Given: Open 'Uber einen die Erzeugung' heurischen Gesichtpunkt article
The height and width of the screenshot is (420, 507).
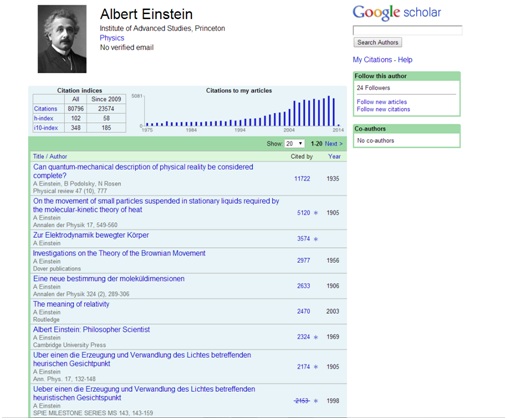Looking at the screenshot, I should click(x=142, y=359).
